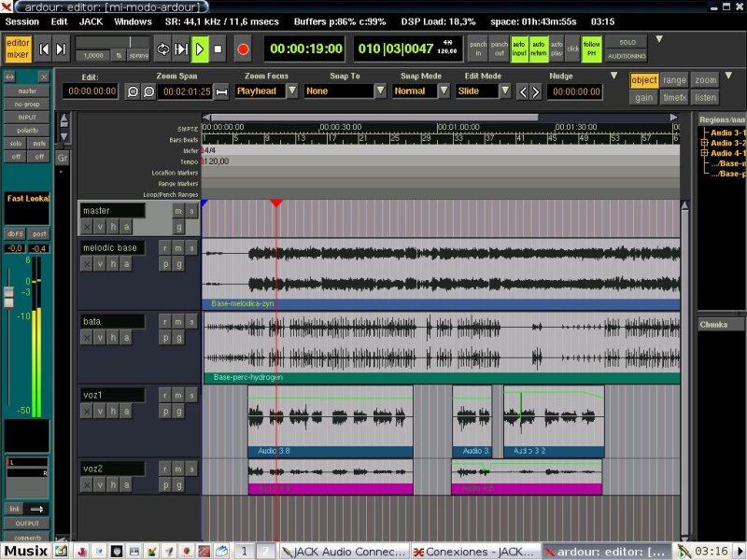Zoom to whole session icon
This screenshot has height=560, width=747.
tap(221, 91)
